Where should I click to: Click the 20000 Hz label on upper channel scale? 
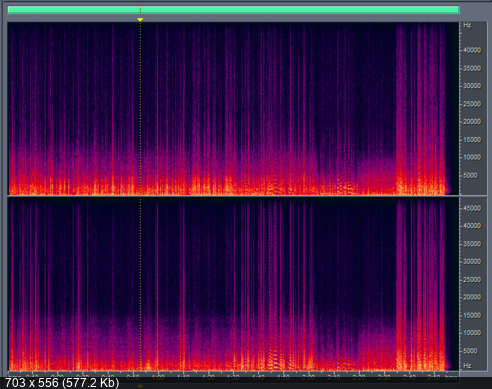(x=472, y=122)
